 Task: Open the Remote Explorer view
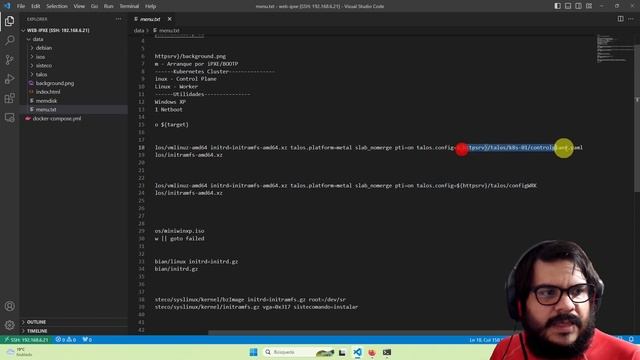[x=9, y=118]
